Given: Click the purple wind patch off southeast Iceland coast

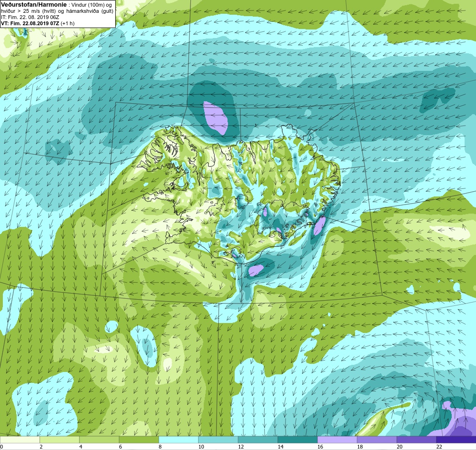Looking at the screenshot, I should click(x=319, y=226).
